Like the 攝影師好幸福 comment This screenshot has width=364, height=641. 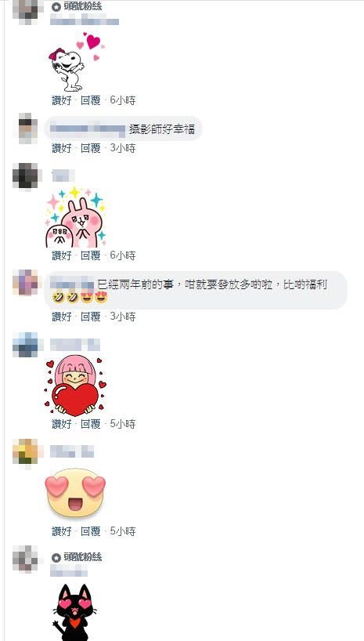[x=62, y=148]
